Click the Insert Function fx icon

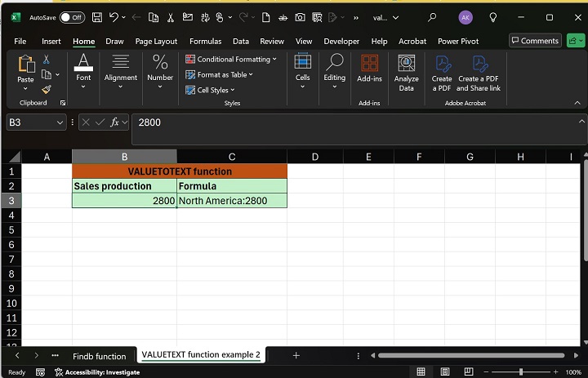point(115,122)
